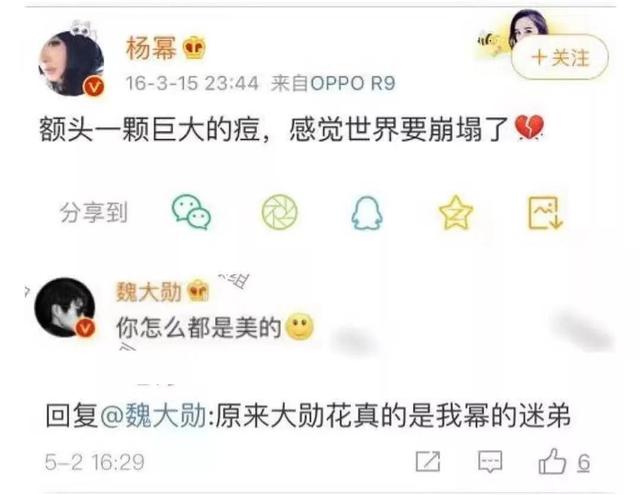Repost the reply with the share icon
The height and width of the screenshot is (495, 640).
click(x=428, y=462)
